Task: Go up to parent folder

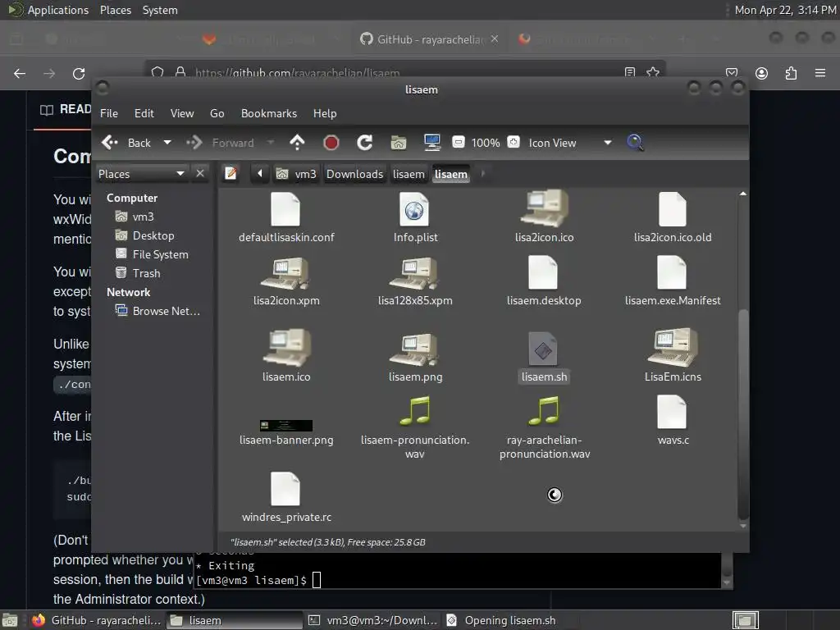Action: (x=297, y=143)
